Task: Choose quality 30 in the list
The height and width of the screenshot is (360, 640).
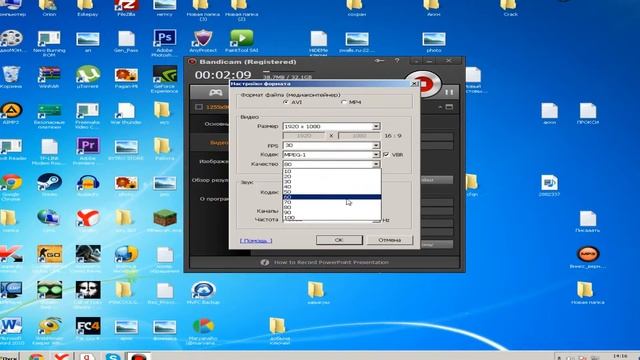Action: pos(332,182)
